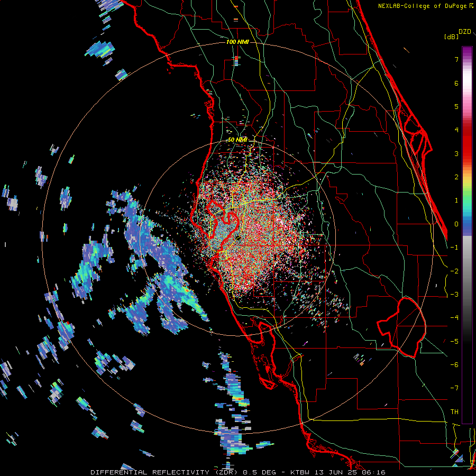Click the -2 value on color scale
This screenshot has height=476, width=476.
[454, 271]
